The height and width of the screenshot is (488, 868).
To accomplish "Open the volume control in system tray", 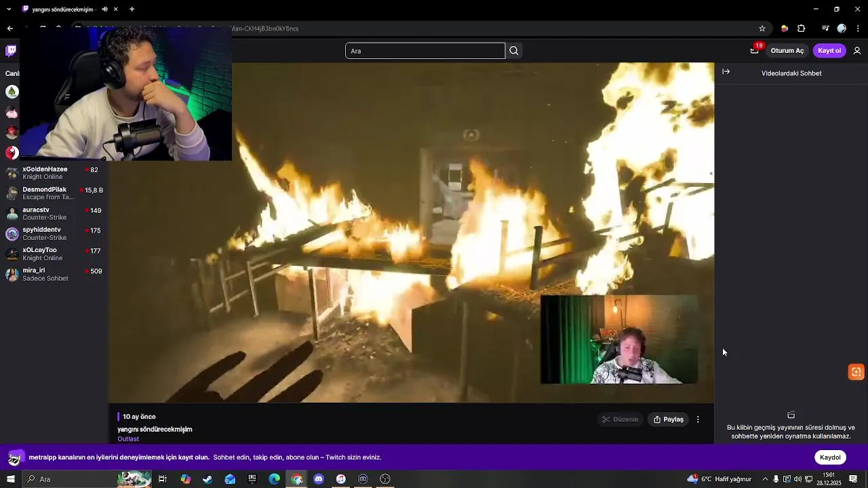I will coord(797,479).
